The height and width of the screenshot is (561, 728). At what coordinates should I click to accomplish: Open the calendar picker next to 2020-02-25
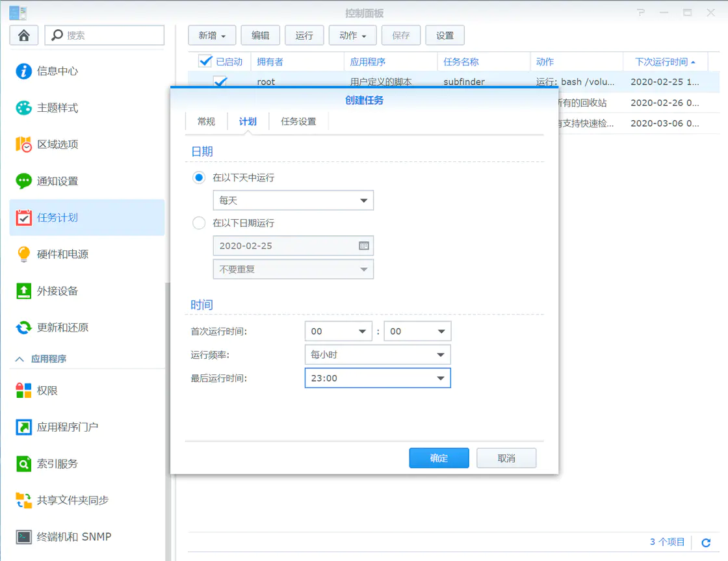tap(365, 246)
